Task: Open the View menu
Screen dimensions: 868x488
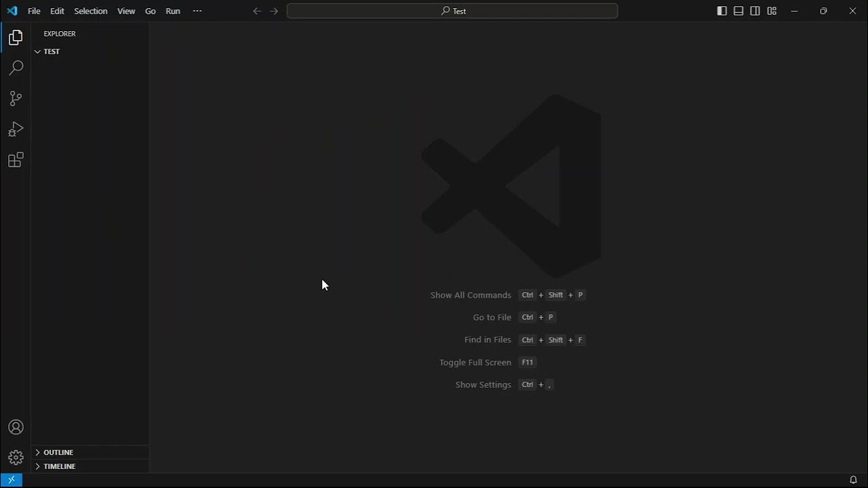Action: (126, 11)
